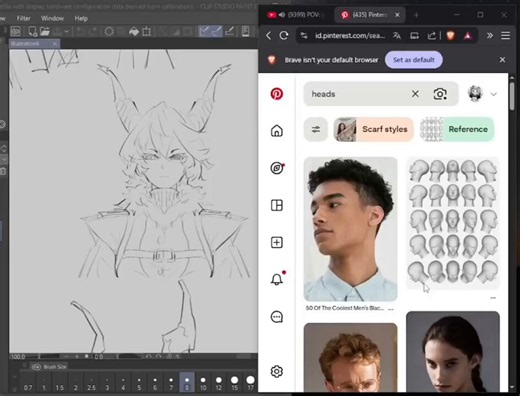This screenshot has width=520, height=396.
Task: Open the Brave hamburger main menu
Action: [x=505, y=35]
